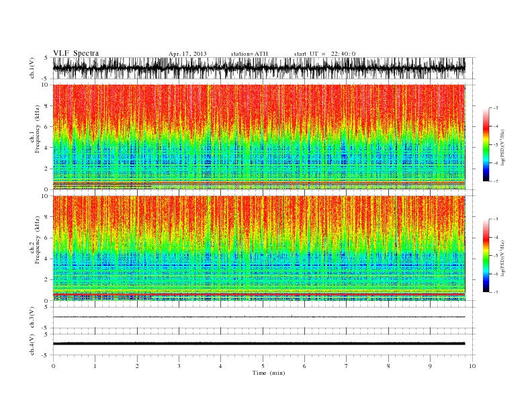Image resolution: width=532 pixels, height=411 pixels.
Task: Click the time axis tick label "5"
Action: pos(263,366)
